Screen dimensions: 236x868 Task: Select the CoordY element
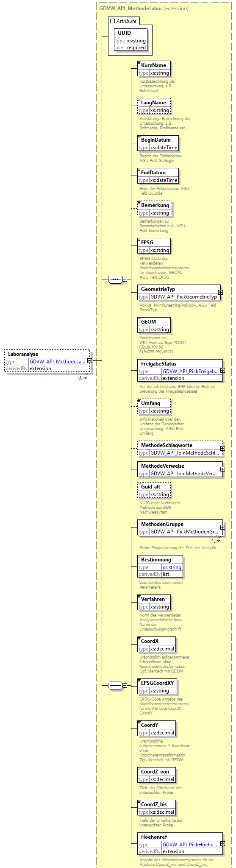[156, 728]
